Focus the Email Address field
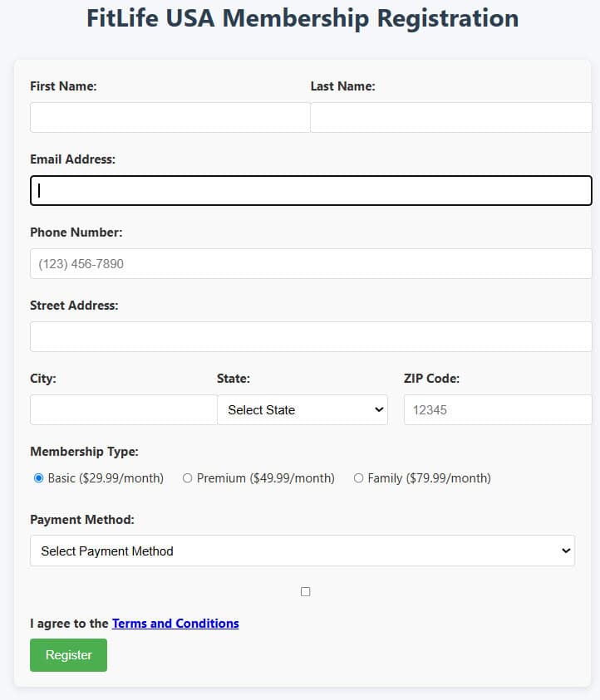Viewport: 600px width, 700px height. pyautogui.click(x=311, y=191)
